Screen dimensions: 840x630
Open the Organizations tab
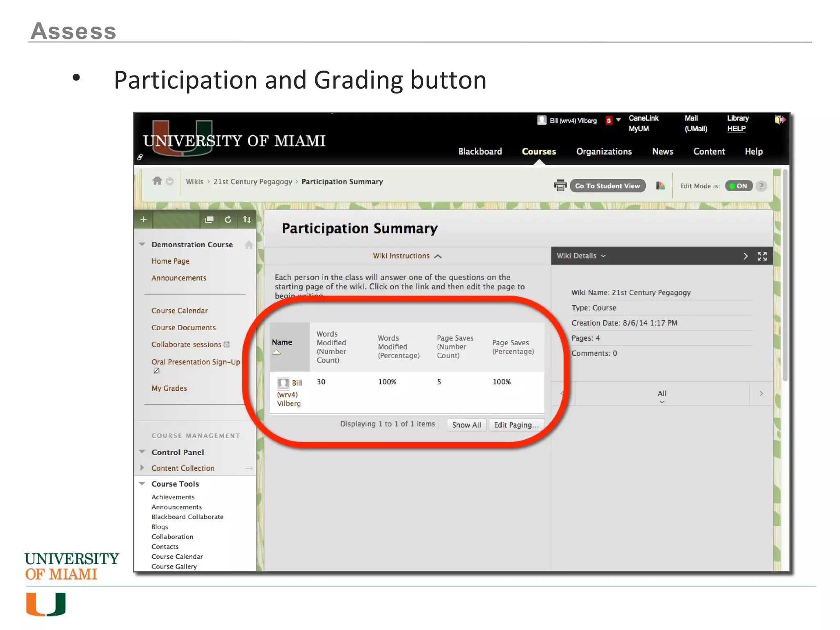[604, 152]
